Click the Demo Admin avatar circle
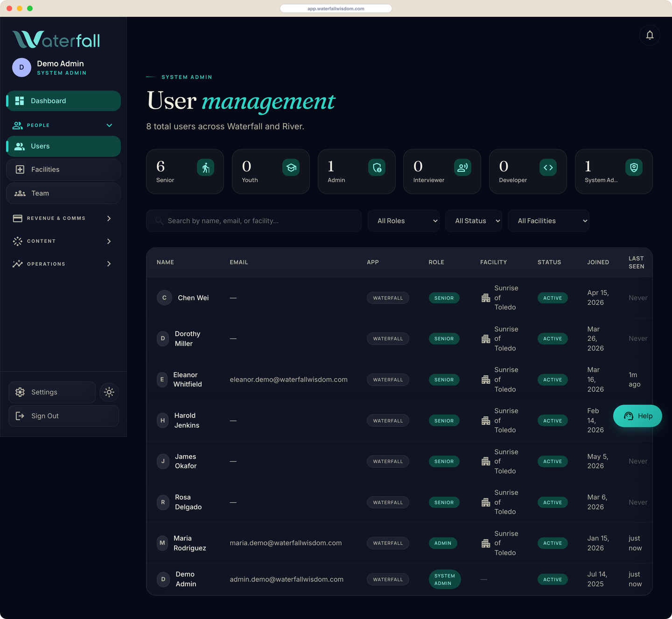 coord(21,68)
